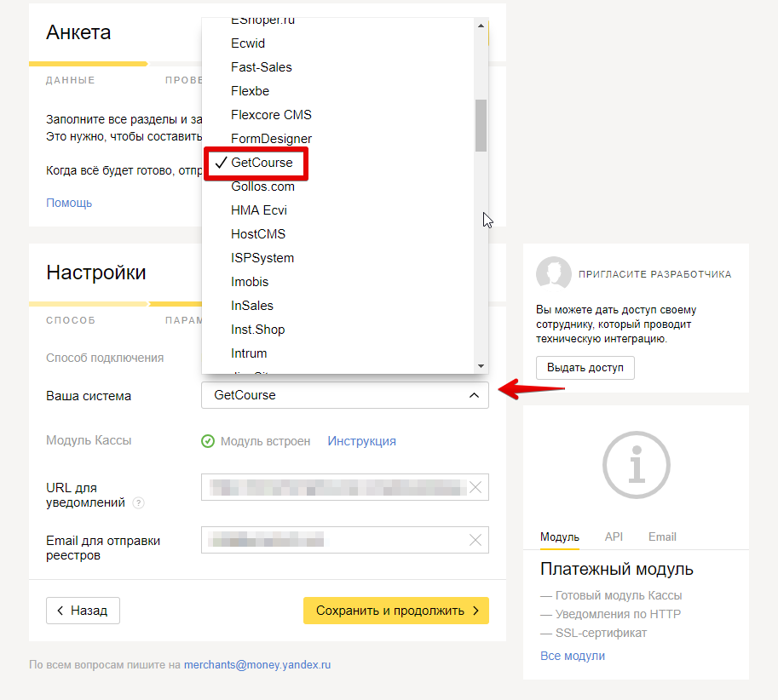Click the 'ПРИГЛАСИТЕ РАЗРАБОТЧИКА' heading
The height and width of the screenshot is (700, 778).
(655, 275)
